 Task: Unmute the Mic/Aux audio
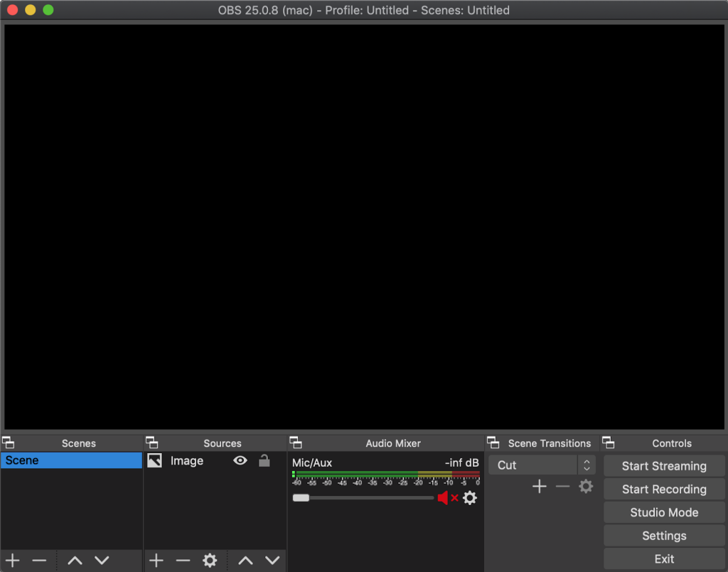446,498
